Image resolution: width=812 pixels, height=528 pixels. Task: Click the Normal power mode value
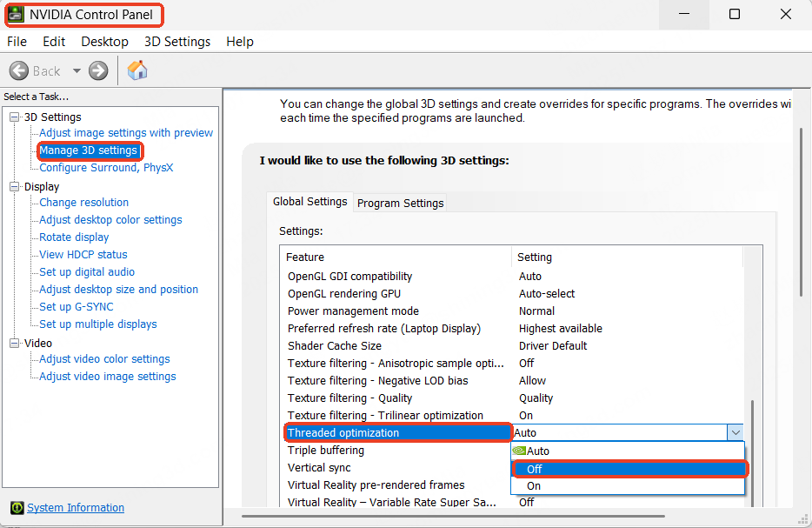point(536,311)
